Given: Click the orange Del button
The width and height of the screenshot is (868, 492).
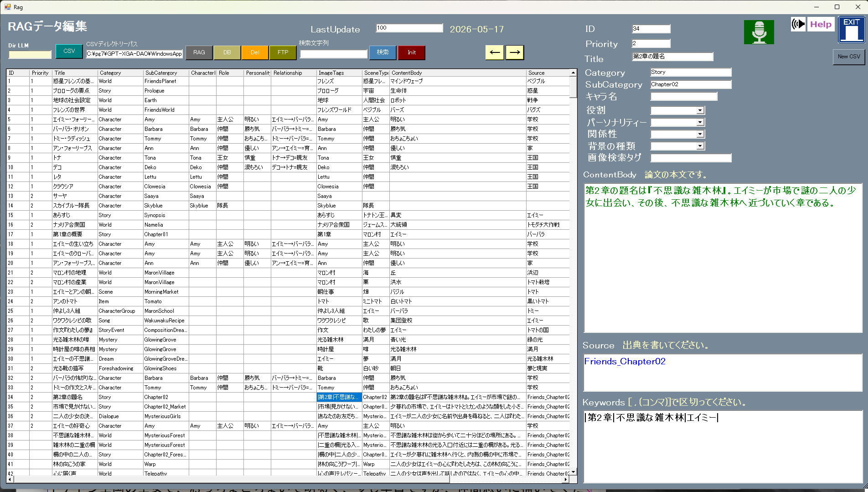Looking at the screenshot, I should point(255,52).
